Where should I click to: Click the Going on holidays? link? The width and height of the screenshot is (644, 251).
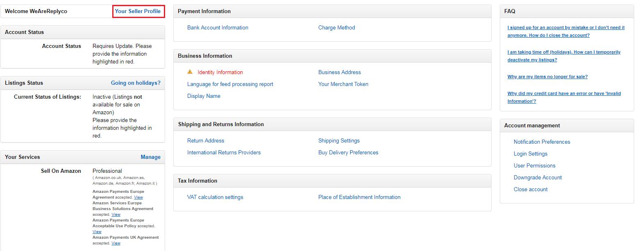(x=136, y=83)
